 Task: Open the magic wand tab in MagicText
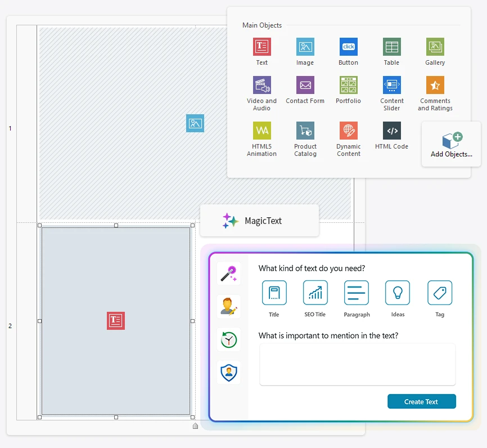[228, 274]
